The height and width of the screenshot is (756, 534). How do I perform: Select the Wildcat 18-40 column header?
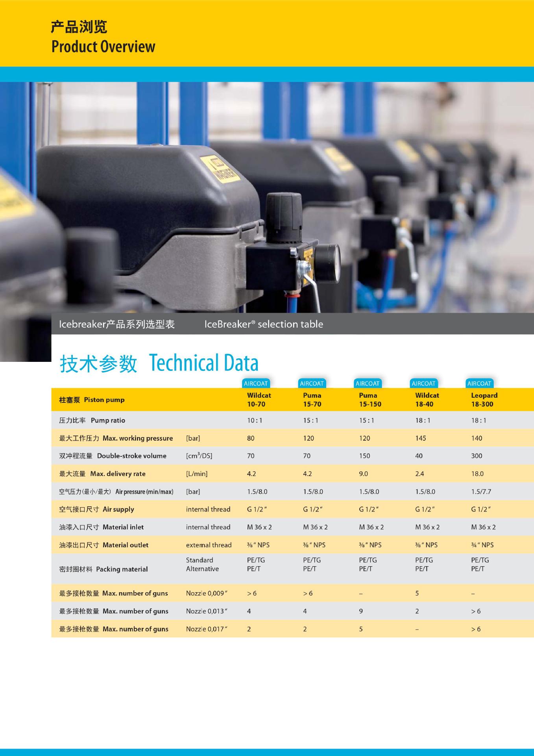tap(427, 400)
